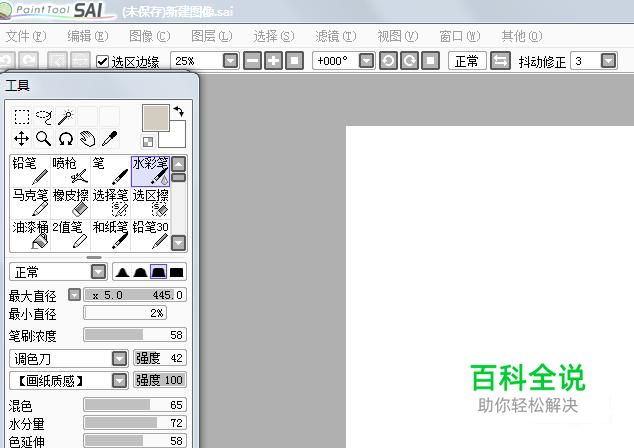Choose the 橡皮擦 eraser tool
Viewport: 634px width, 448px height.
[70, 202]
